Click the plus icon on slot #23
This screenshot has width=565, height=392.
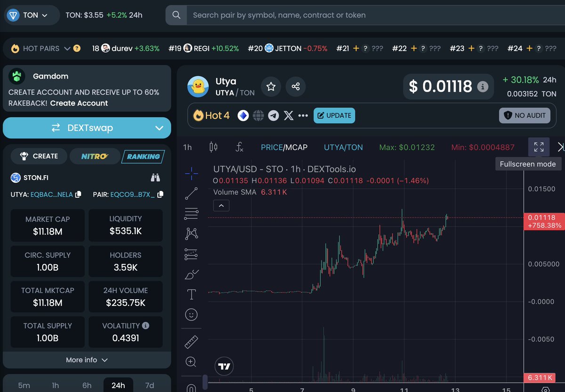coord(472,48)
